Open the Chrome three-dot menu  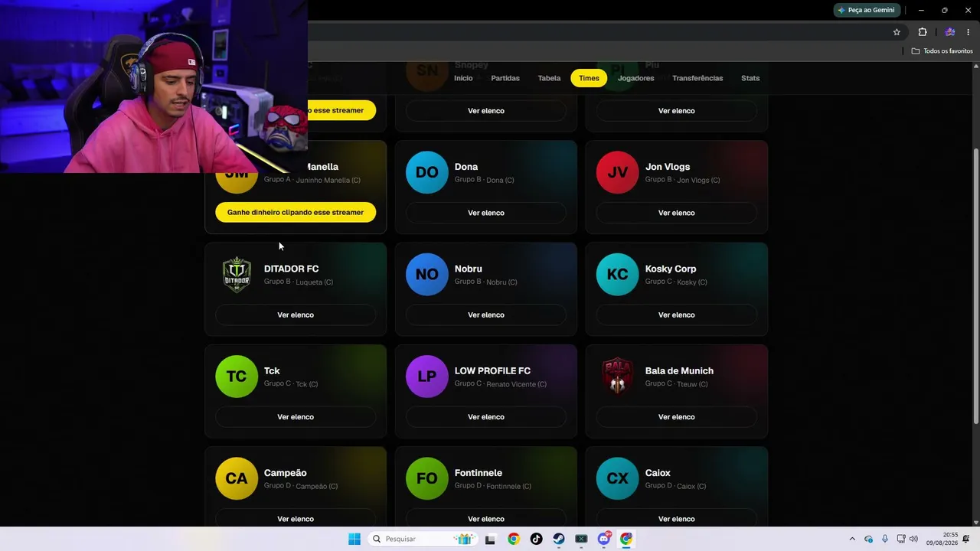[969, 32]
